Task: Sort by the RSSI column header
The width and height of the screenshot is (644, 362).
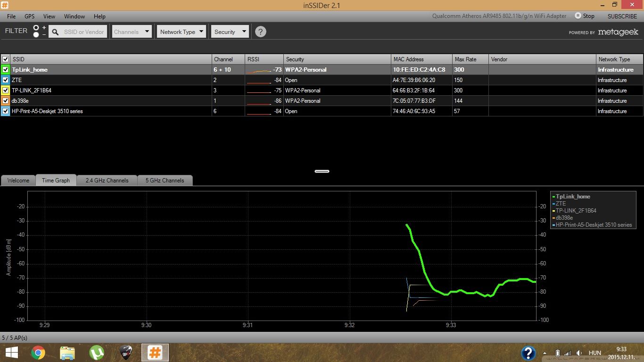Action: (x=264, y=59)
